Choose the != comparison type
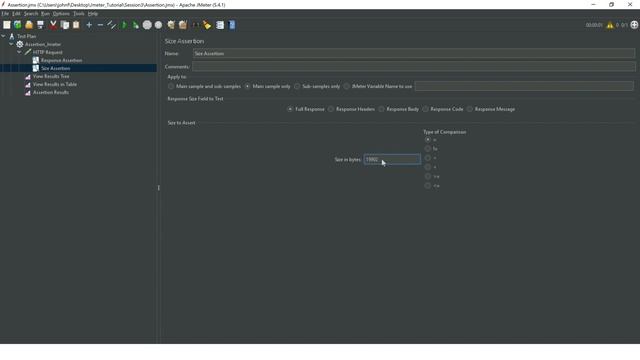The height and width of the screenshot is (360, 640). click(x=428, y=149)
